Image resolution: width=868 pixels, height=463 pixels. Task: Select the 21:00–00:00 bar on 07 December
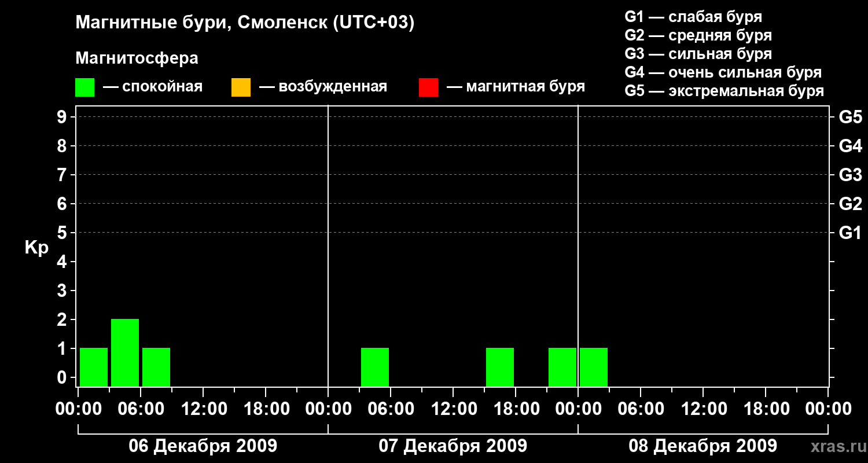562,367
